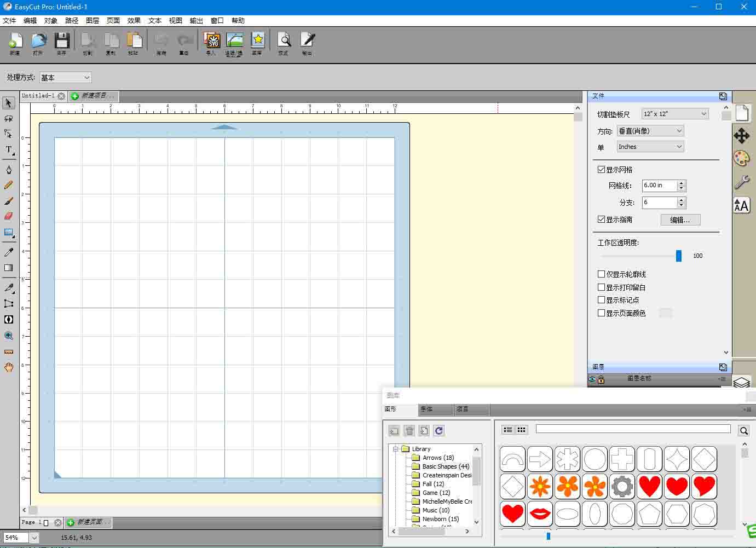Open the wrench settings side panel
This screenshot has width=756, height=548.
point(742,182)
